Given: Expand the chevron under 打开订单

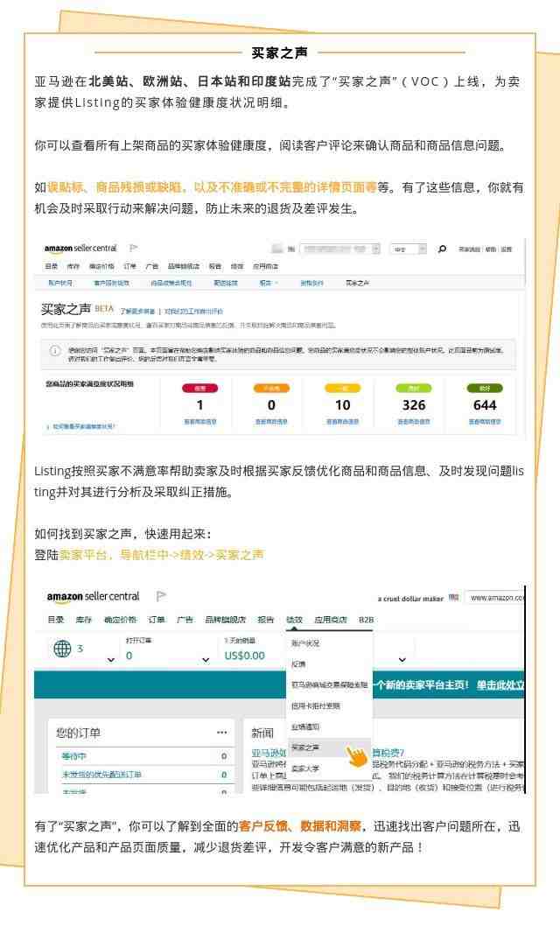Looking at the screenshot, I should 206,659.
